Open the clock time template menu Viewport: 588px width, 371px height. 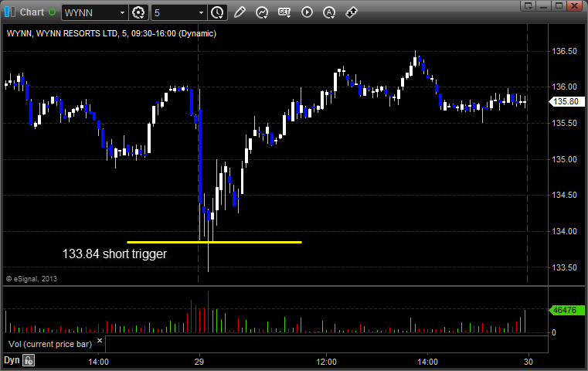(x=217, y=12)
